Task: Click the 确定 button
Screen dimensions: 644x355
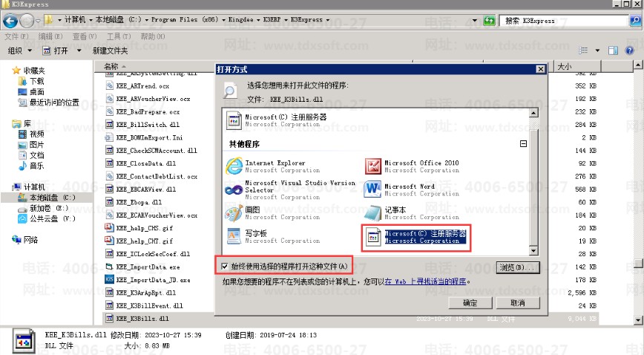Action: click(x=470, y=303)
